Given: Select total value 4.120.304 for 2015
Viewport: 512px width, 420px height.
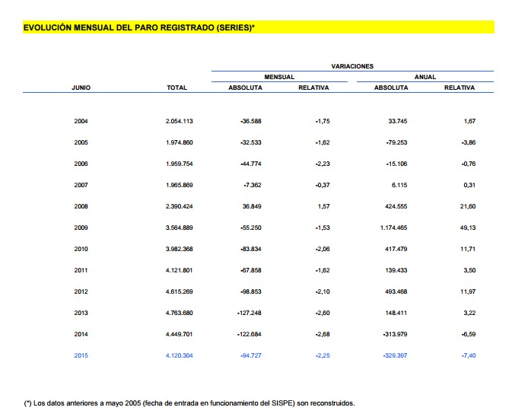Looking at the screenshot, I should pyautogui.click(x=179, y=355).
